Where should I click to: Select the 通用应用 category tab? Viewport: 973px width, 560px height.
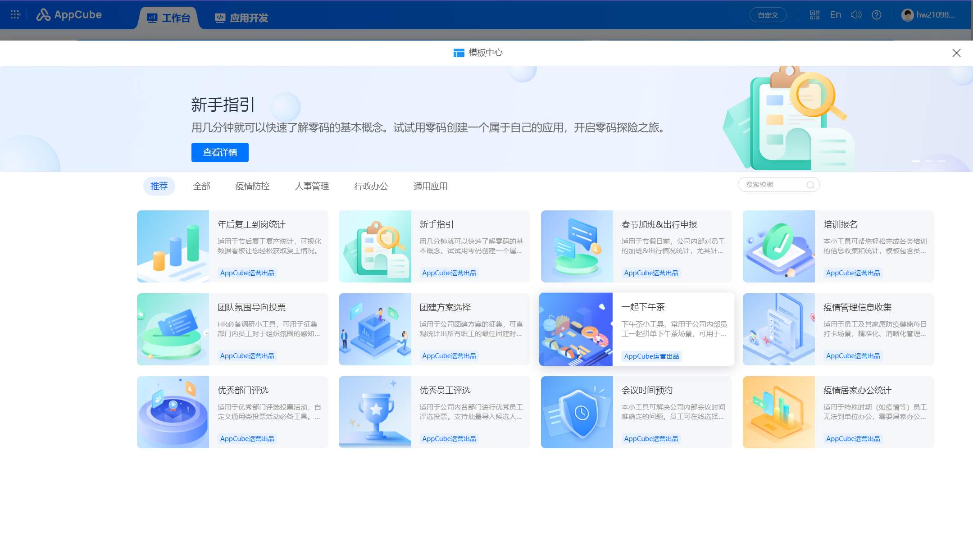pos(431,186)
